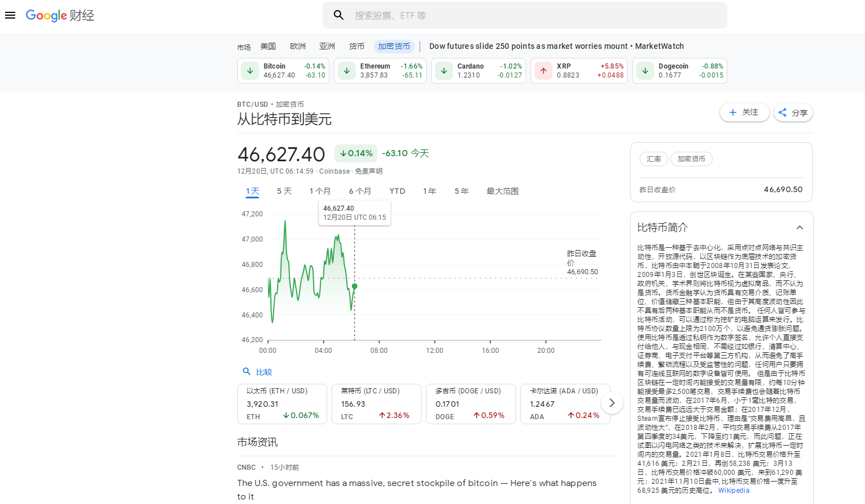Open the 莱特币 (LTC / USD) comparison card
Screen dimensions: 865x504
(x=377, y=403)
